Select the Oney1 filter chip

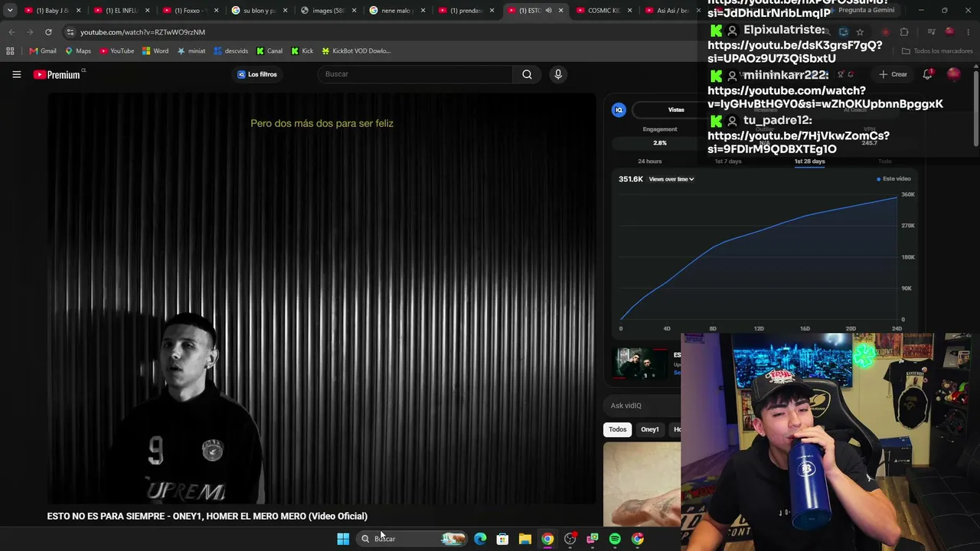coord(650,429)
